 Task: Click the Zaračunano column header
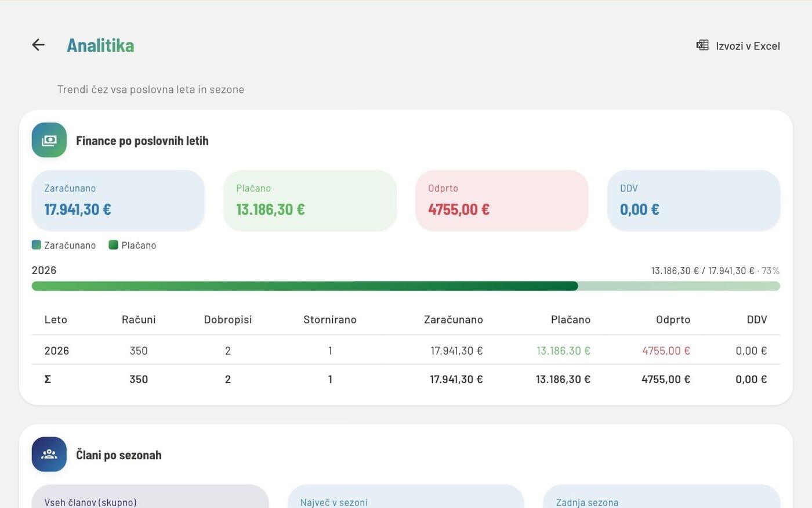(454, 319)
